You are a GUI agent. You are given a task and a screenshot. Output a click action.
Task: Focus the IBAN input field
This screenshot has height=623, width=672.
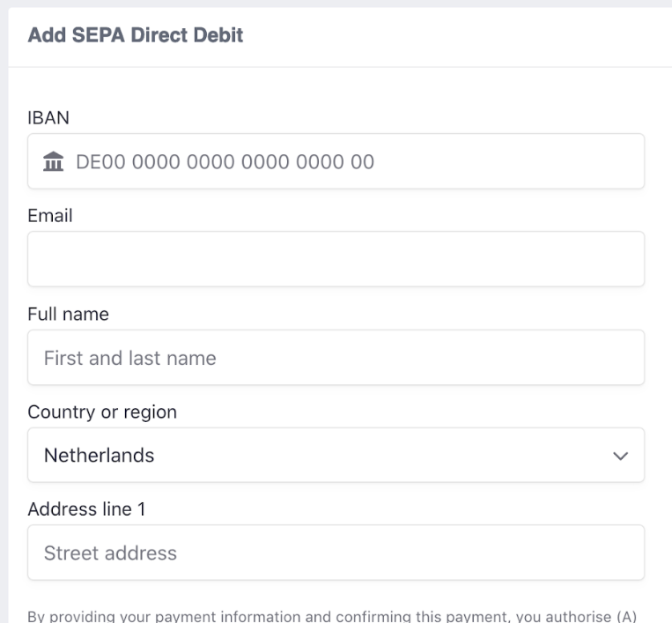[335, 161]
